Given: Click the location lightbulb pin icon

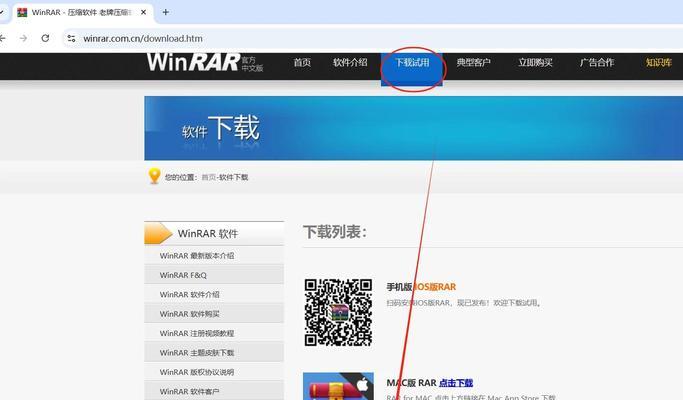Looking at the screenshot, I should pyautogui.click(x=154, y=176).
